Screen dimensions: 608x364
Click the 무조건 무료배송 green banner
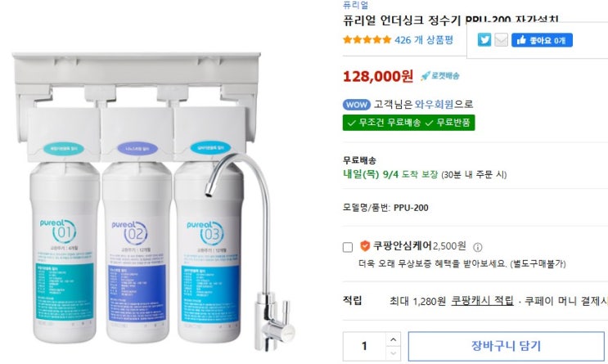coord(408,123)
